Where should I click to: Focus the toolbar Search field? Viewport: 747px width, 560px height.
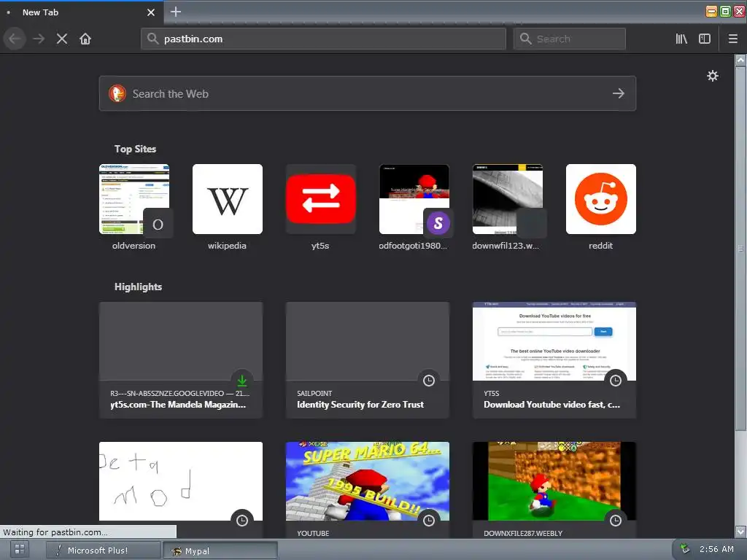click(569, 39)
